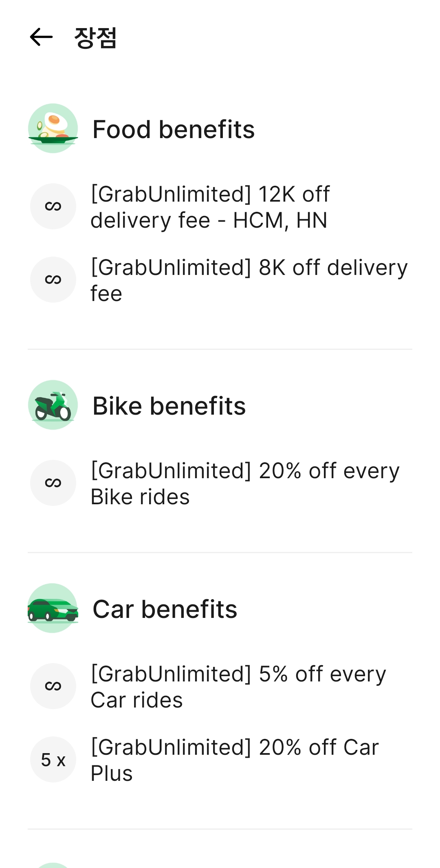Tap the infinity icon next to the 8K off delivery fee item
The image size is (440, 868).
(53, 280)
